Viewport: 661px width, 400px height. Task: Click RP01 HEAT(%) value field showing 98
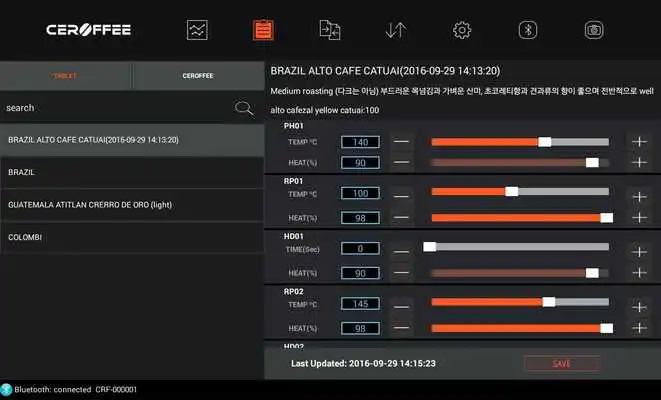point(360,218)
